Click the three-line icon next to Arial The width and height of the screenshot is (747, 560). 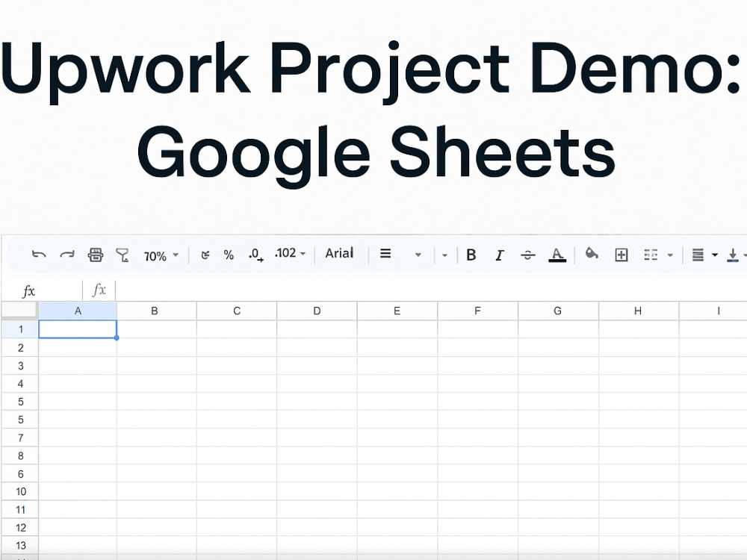click(385, 254)
